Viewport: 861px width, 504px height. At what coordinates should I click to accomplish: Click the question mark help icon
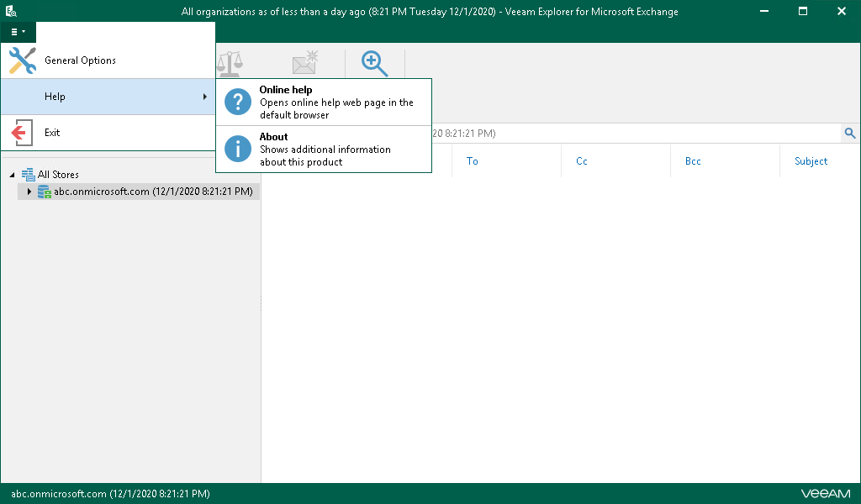238,102
